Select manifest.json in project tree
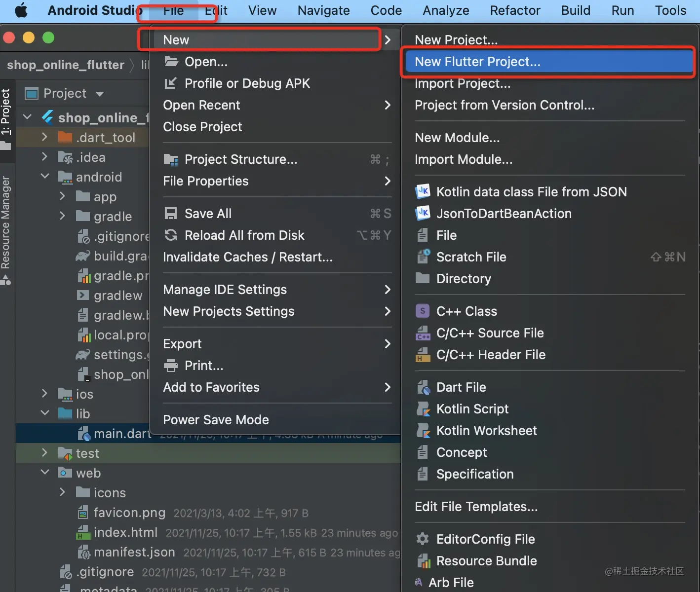The image size is (700, 592). 134,552
